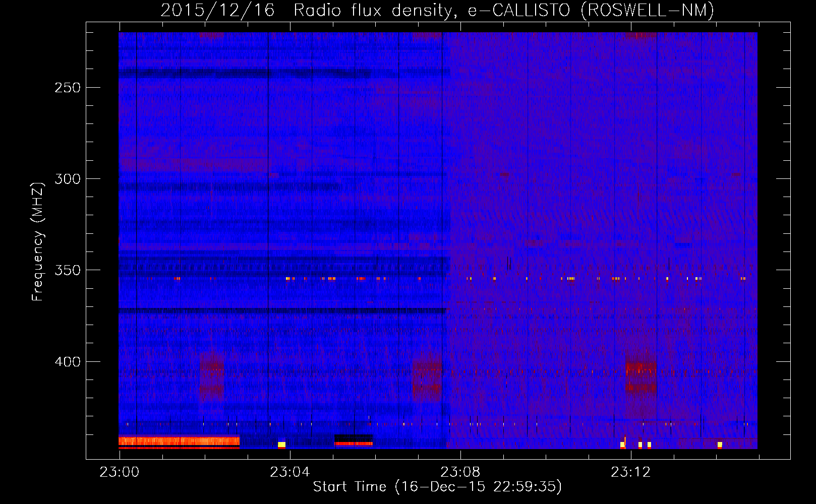The image size is (816, 504).
Task: Click the 23:04 time tick label
Action: tap(290, 472)
